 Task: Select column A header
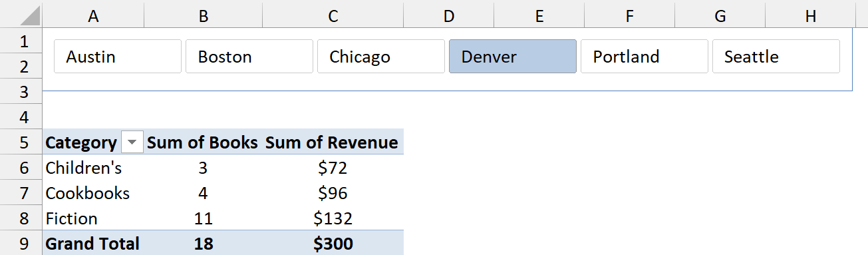point(93,16)
